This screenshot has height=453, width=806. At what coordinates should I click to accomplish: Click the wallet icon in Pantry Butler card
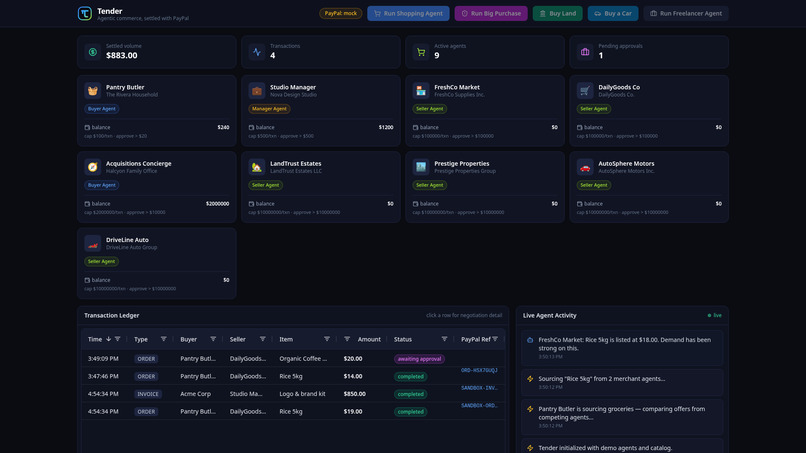tap(87, 128)
